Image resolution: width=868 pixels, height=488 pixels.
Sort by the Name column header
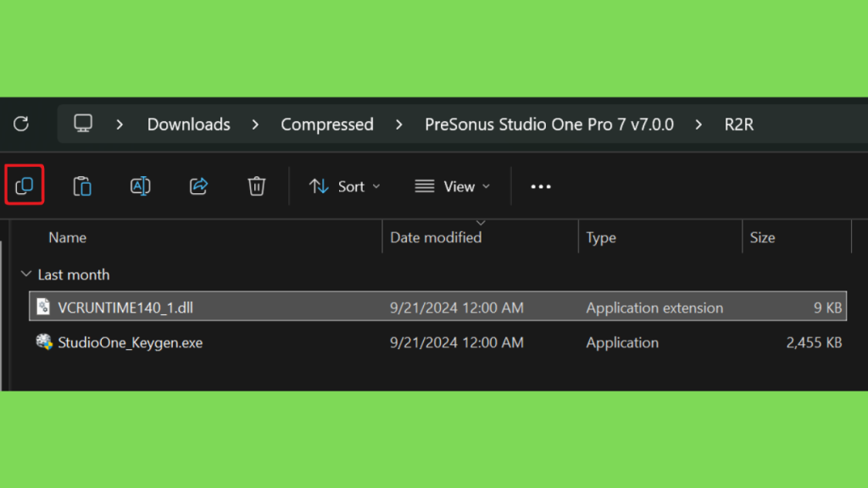coord(68,237)
